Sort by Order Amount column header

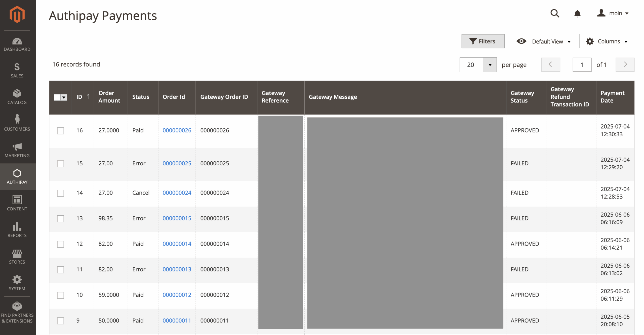click(111, 97)
